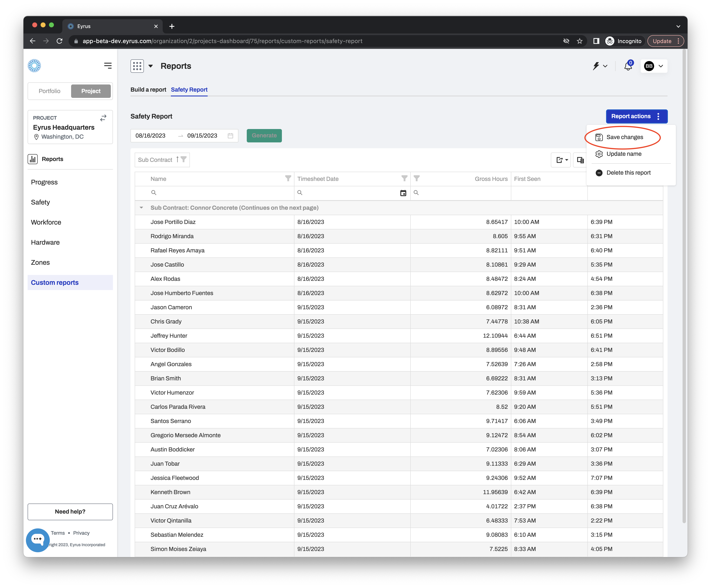Sort Sub Contract grouping ascending arrow
Viewport: 711px width, 588px height.
(177, 159)
